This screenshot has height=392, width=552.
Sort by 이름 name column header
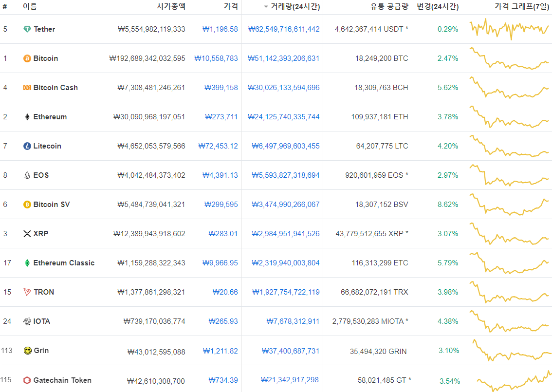pyautogui.click(x=30, y=6)
